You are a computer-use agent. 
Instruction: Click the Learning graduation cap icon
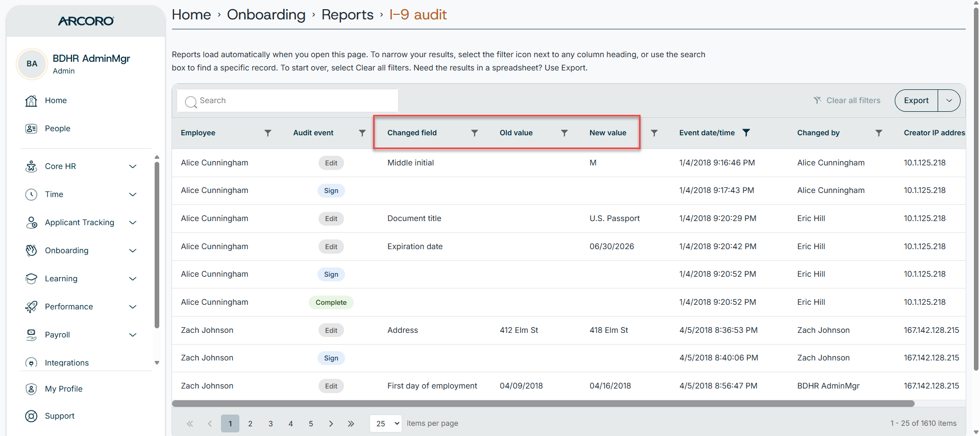pos(31,279)
